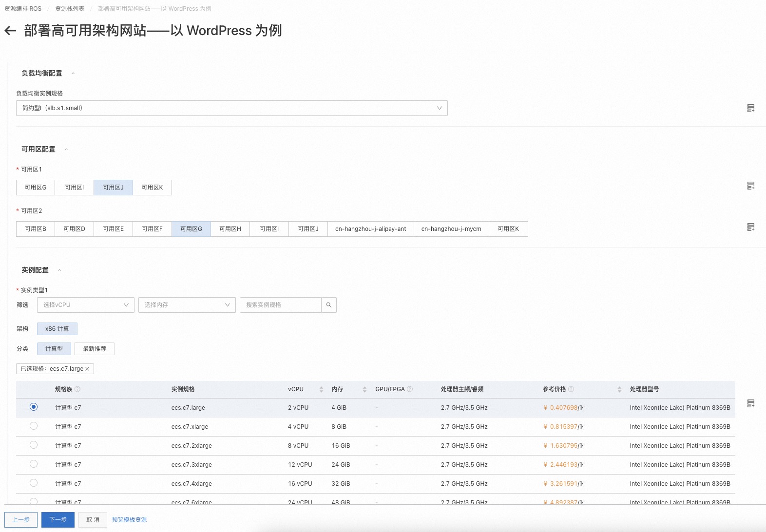
Task: Select 可用区J for availability zone 2
Action: (308, 229)
